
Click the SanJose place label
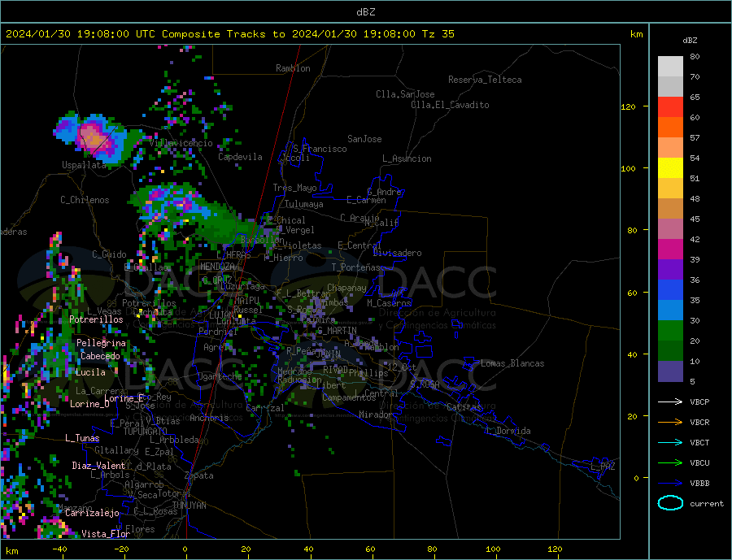click(364, 139)
